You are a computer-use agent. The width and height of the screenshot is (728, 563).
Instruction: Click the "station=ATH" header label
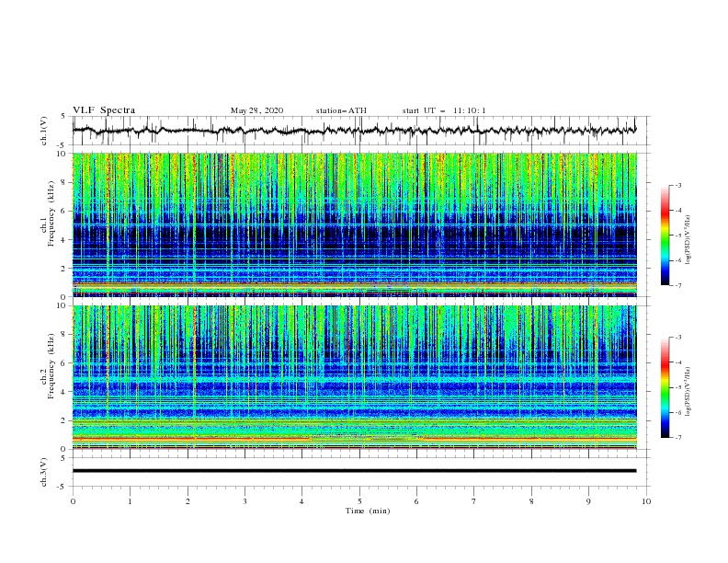click(341, 110)
